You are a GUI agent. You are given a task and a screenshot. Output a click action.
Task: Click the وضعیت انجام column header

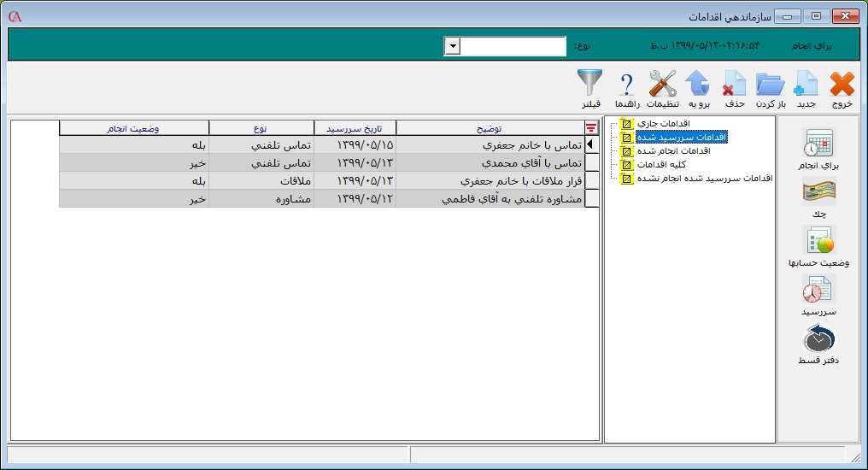[x=134, y=128]
